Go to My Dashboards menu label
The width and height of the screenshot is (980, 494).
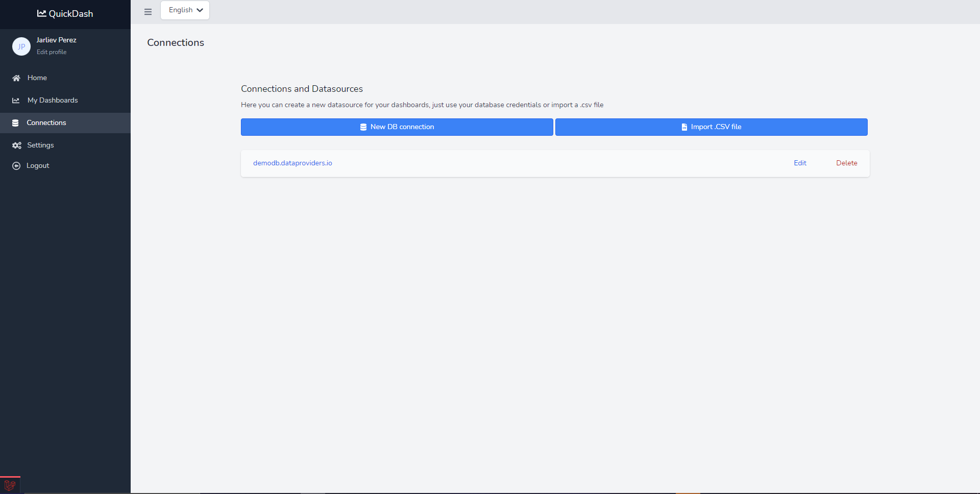[53, 101]
